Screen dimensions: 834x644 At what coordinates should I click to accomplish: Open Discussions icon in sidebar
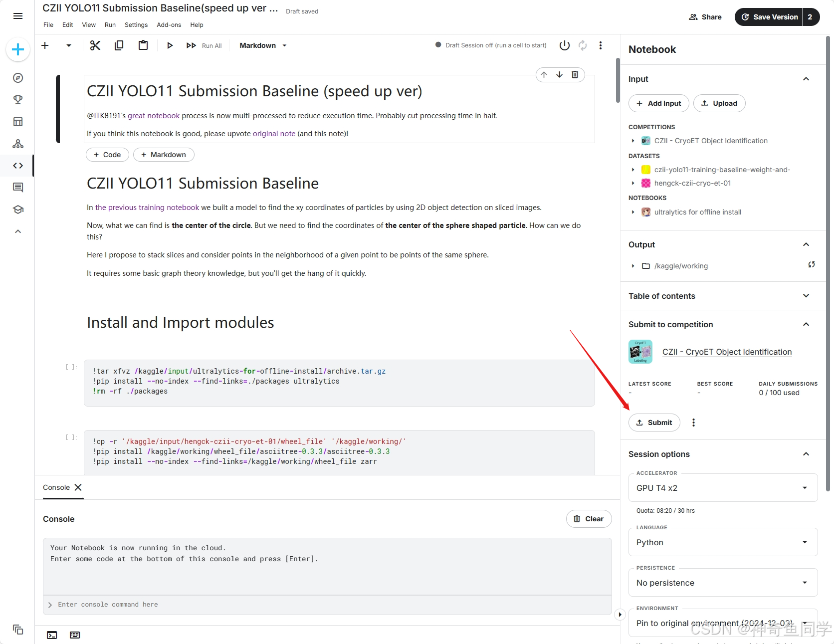18,188
